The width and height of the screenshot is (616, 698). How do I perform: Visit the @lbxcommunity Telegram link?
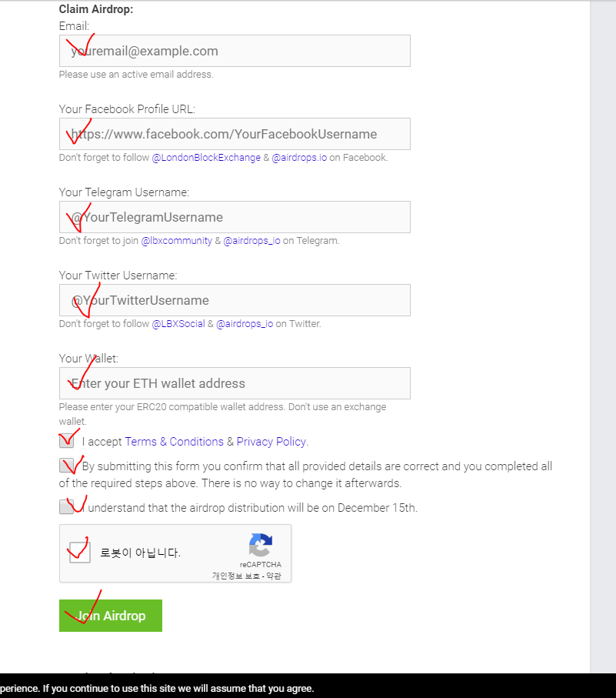click(176, 241)
